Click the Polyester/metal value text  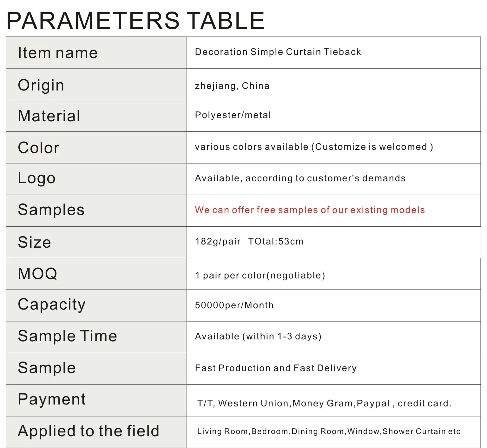coord(233,115)
